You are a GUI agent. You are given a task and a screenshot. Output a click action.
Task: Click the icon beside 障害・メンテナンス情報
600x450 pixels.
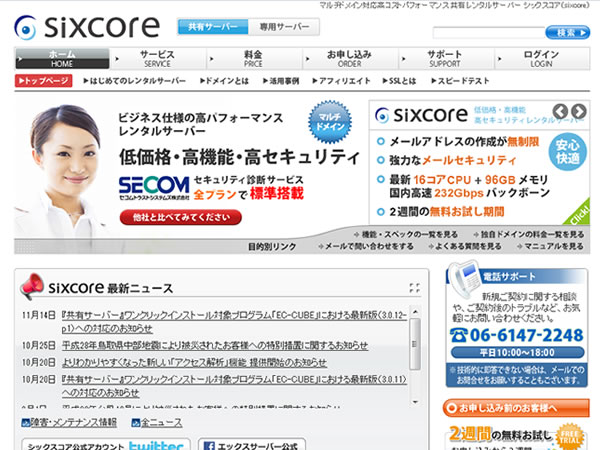(x=26, y=423)
